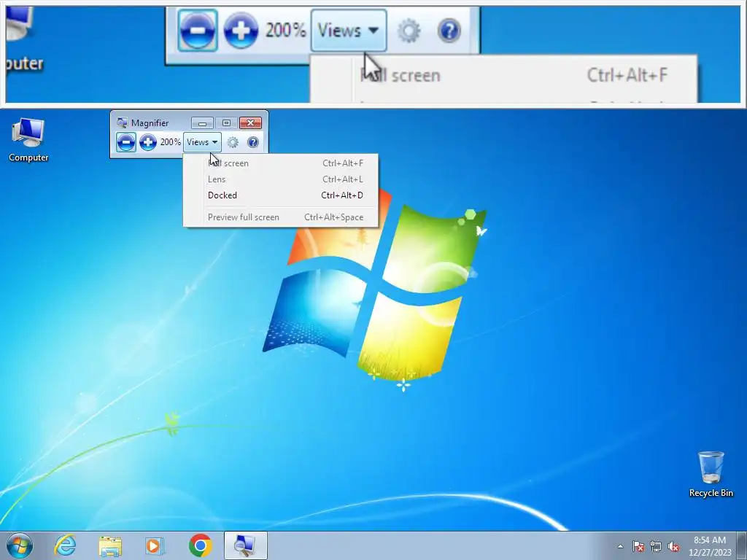
Task: Click the zoom out minus button in Magnifier
Action: click(x=125, y=142)
